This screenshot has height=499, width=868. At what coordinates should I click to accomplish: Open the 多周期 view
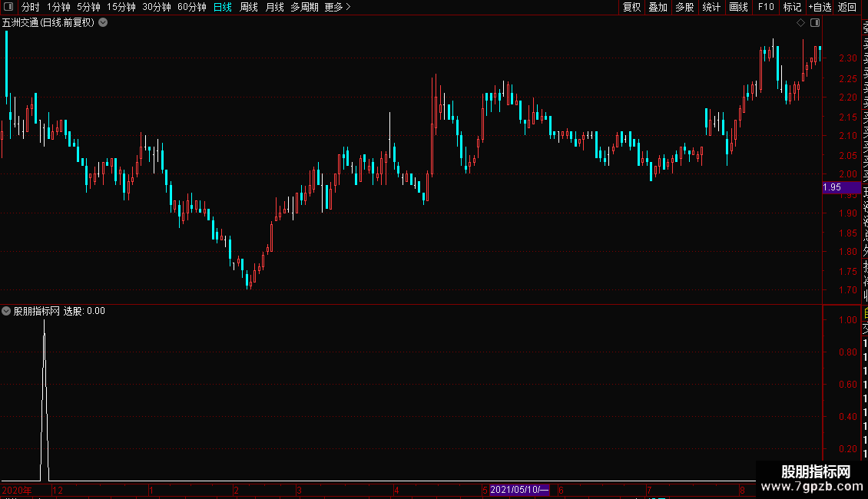304,7
